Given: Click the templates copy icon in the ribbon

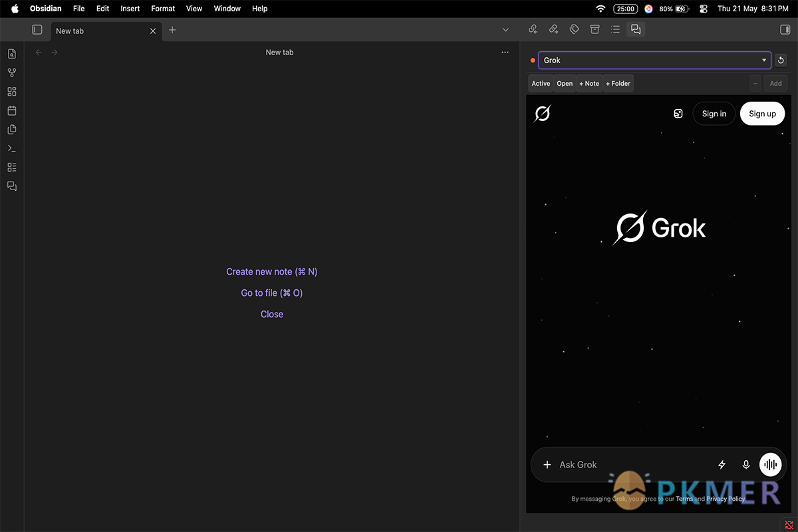Looking at the screenshot, I should [12, 130].
